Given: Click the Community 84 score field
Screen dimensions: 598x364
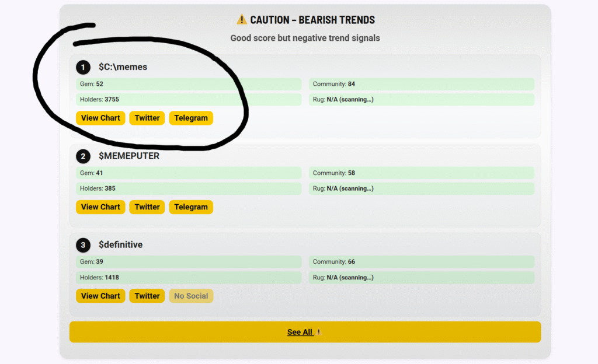Looking at the screenshot, I should point(421,84).
